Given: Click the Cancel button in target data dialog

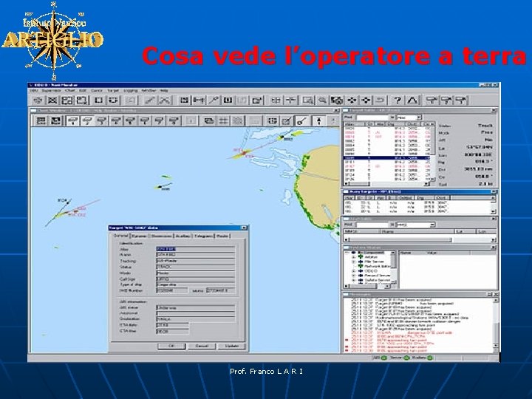Looking at the screenshot, I should tap(202, 346).
